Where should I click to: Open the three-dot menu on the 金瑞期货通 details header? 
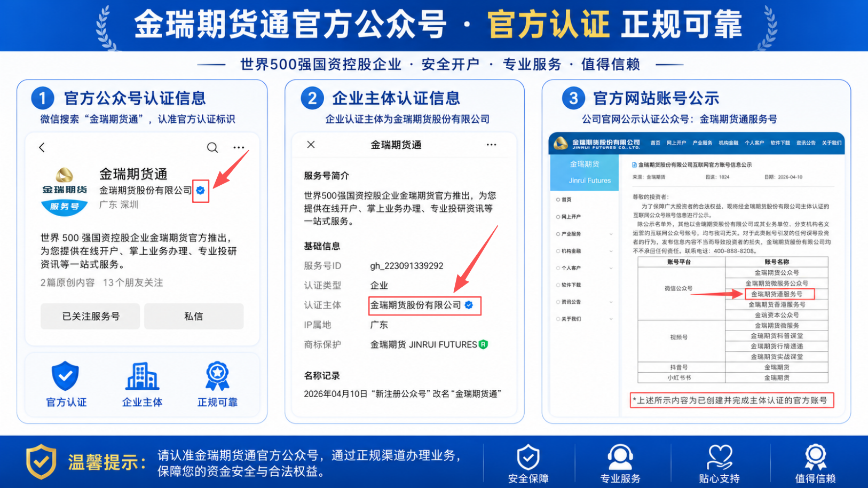pyautogui.click(x=491, y=145)
